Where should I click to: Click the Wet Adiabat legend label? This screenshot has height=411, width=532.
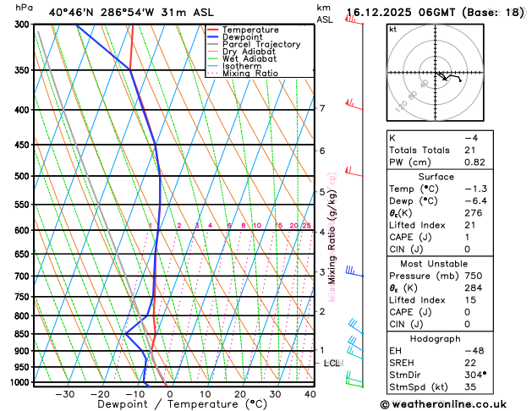[250, 58]
